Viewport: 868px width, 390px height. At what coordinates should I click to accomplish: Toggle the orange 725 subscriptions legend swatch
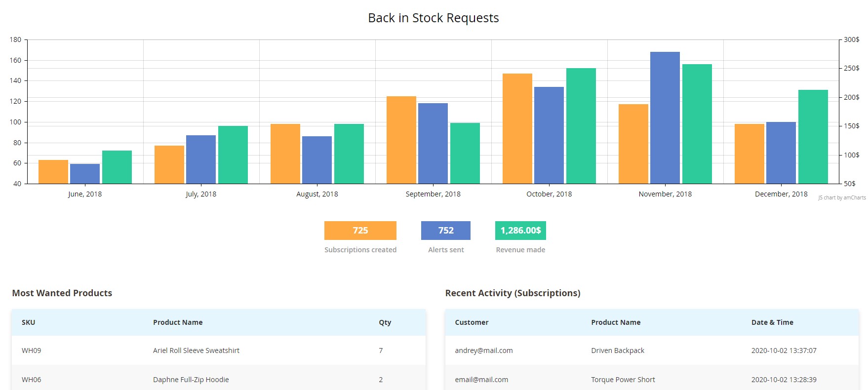(x=360, y=231)
